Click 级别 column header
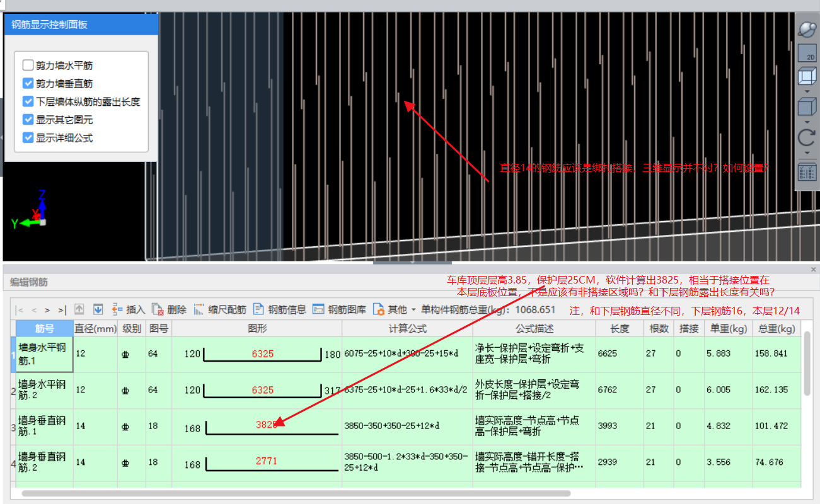This screenshot has height=504, width=820. 132,328
